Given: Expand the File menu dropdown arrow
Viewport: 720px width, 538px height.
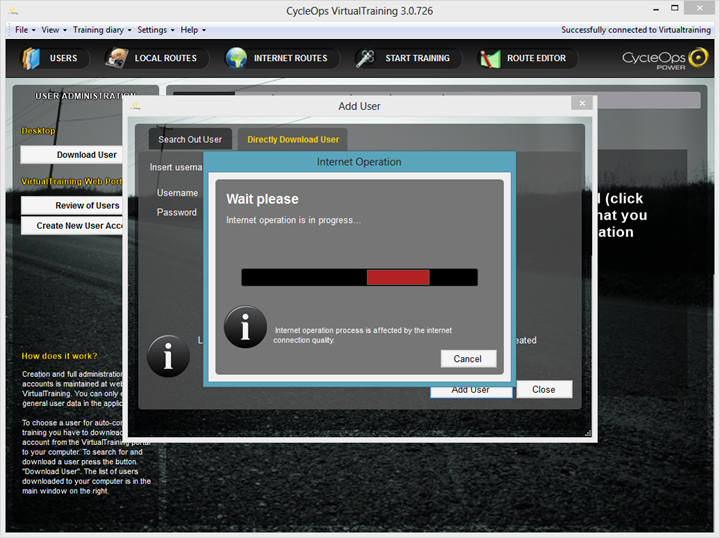Looking at the screenshot, I should (34, 30).
